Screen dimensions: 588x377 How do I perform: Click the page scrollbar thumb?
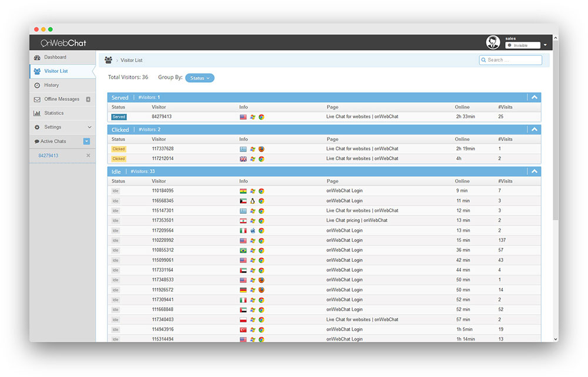[x=556, y=130]
